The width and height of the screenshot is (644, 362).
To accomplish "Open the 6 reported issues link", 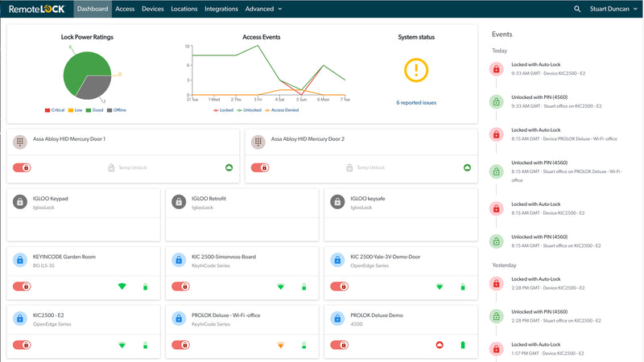I will click(x=416, y=103).
